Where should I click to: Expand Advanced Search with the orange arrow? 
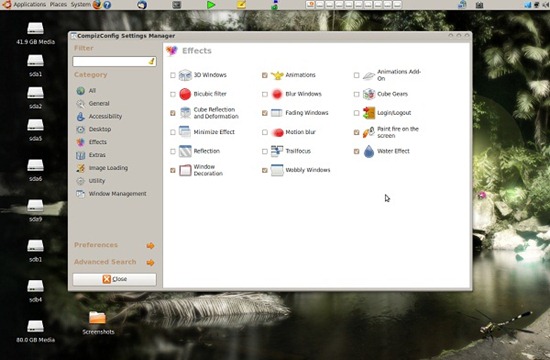point(150,262)
